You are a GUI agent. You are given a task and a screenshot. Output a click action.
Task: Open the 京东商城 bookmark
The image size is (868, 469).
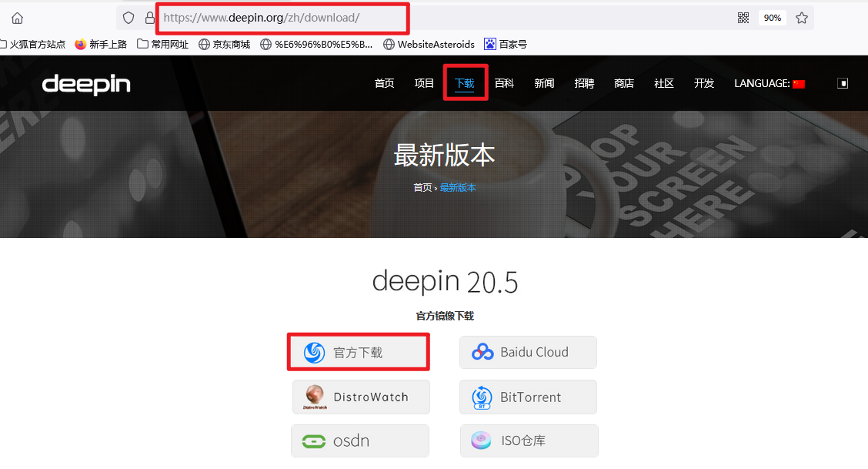coord(224,45)
